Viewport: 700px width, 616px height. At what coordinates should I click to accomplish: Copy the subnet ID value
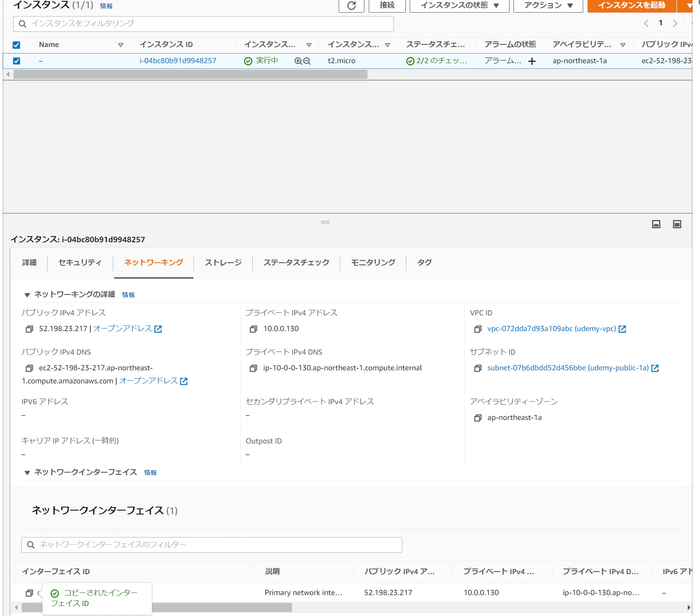pyautogui.click(x=478, y=368)
